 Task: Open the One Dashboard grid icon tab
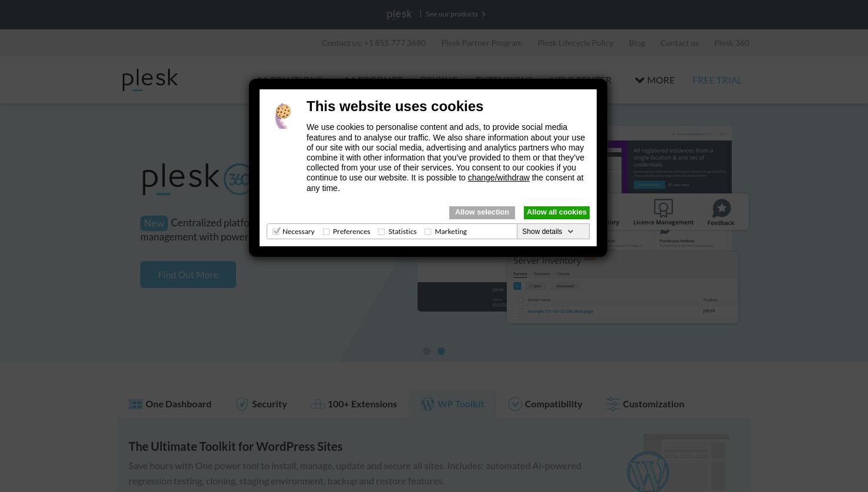[136, 404]
